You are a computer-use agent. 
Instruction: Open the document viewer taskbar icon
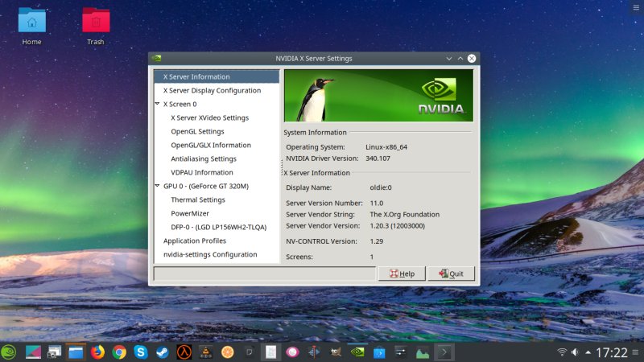[x=270, y=352]
